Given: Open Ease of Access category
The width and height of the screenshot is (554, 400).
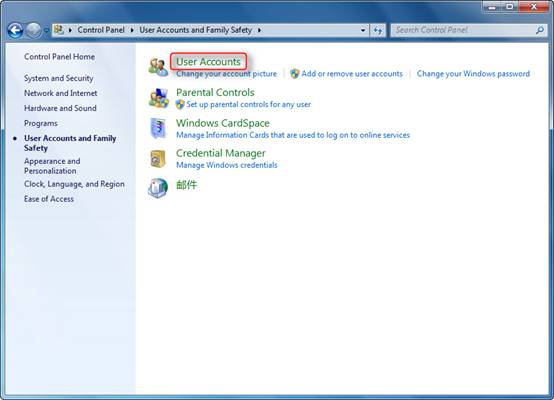Looking at the screenshot, I should pyautogui.click(x=49, y=199).
